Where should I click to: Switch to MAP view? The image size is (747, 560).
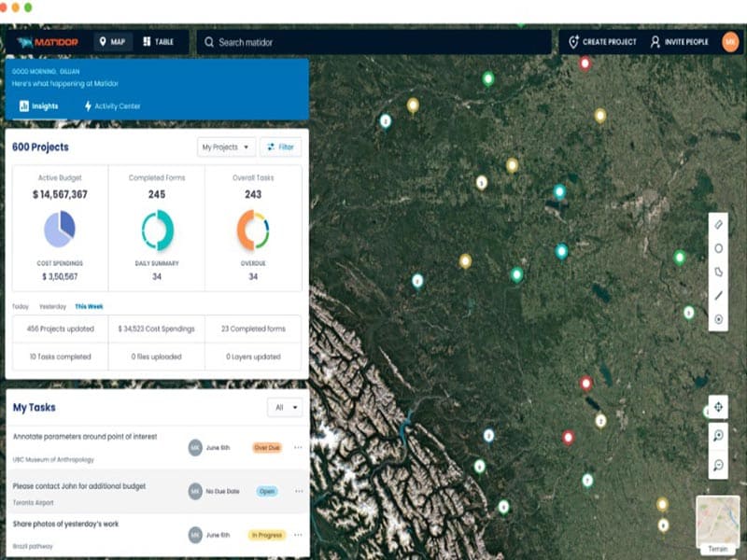pos(111,42)
